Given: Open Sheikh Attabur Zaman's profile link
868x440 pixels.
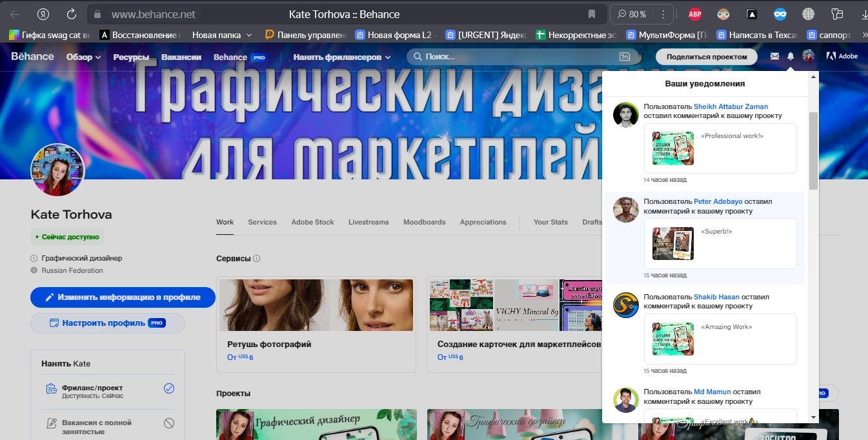Looking at the screenshot, I should coord(731,106).
